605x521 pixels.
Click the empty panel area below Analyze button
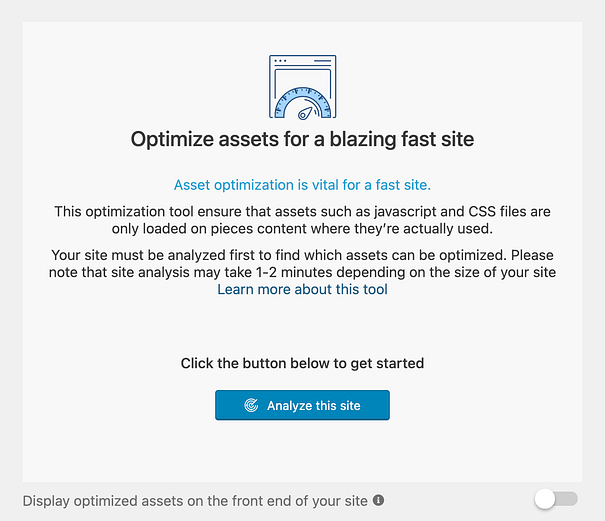coord(302,451)
